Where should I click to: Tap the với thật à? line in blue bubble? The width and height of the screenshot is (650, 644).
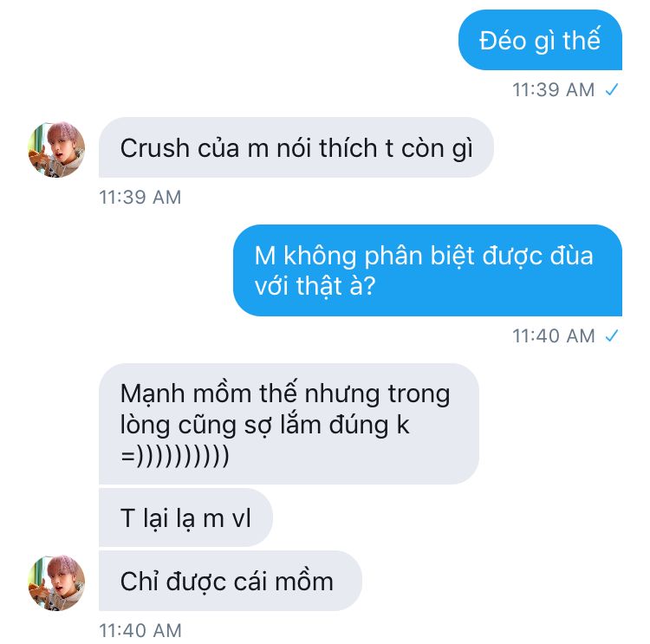coord(315,287)
